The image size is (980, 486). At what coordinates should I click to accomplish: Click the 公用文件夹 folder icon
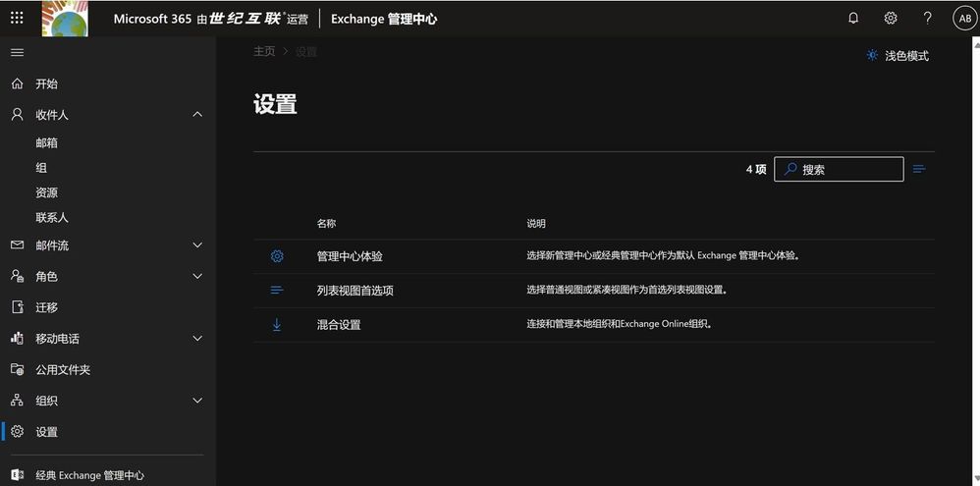point(18,369)
